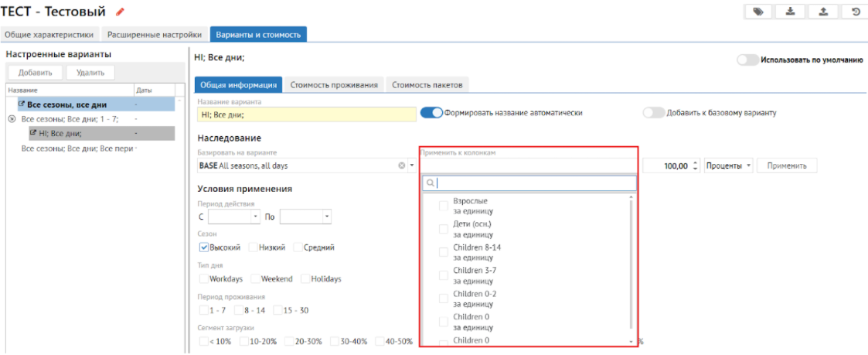Click the history revert icon button
The width and height of the screenshot is (868, 355).
[856, 12]
